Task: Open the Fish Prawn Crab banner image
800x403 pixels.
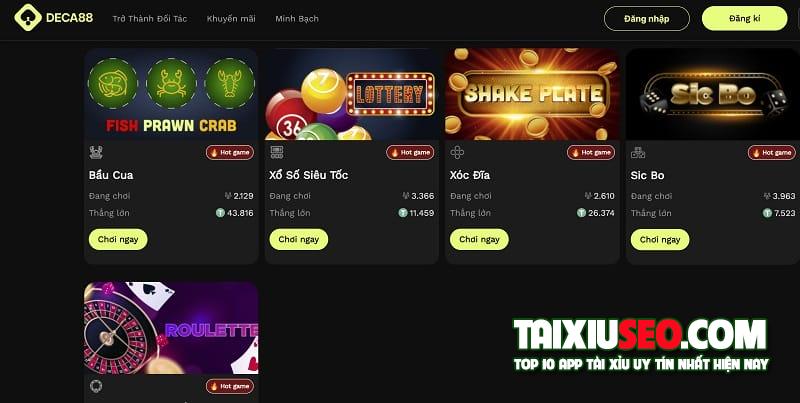Action: pyautogui.click(x=171, y=94)
